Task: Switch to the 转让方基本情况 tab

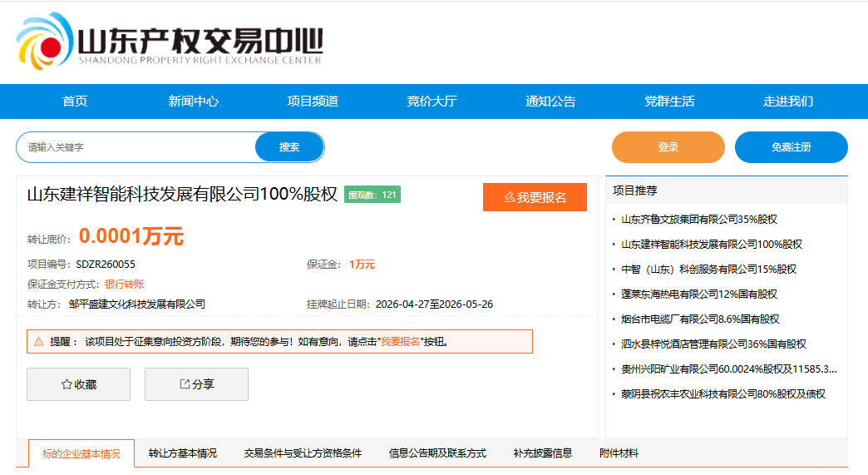Action: click(182, 453)
